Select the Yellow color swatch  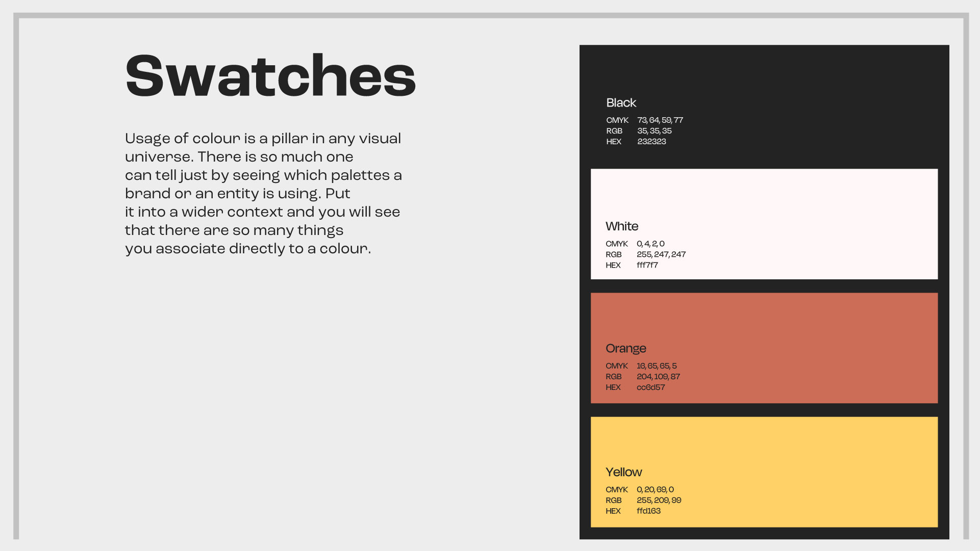764,471
